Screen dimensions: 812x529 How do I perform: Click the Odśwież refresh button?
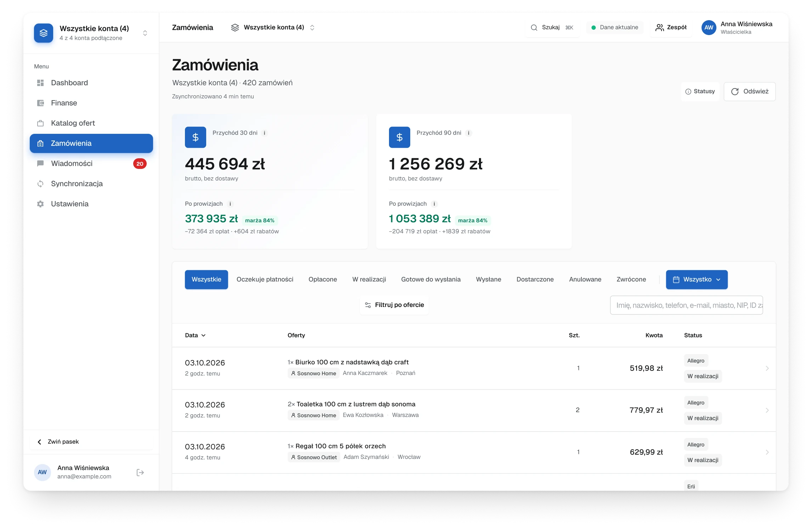(x=750, y=92)
